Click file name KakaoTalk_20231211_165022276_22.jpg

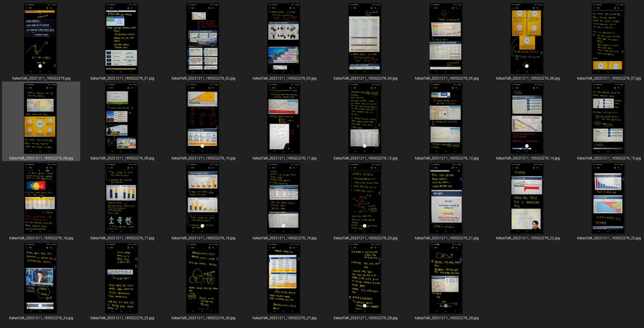pyautogui.click(x=528, y=238)
